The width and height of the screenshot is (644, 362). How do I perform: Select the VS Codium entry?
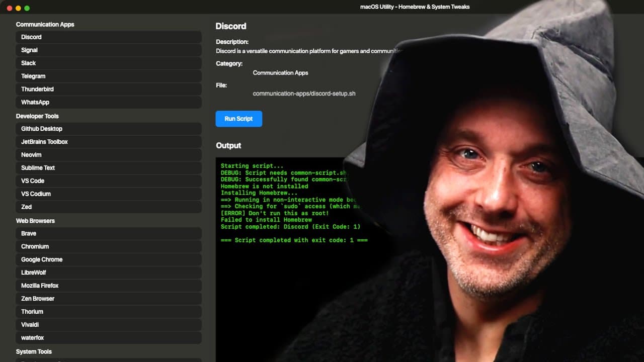point(109,194)
